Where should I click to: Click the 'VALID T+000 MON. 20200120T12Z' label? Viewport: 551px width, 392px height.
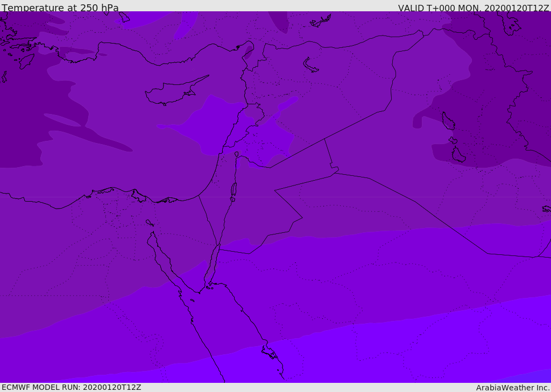474,8
